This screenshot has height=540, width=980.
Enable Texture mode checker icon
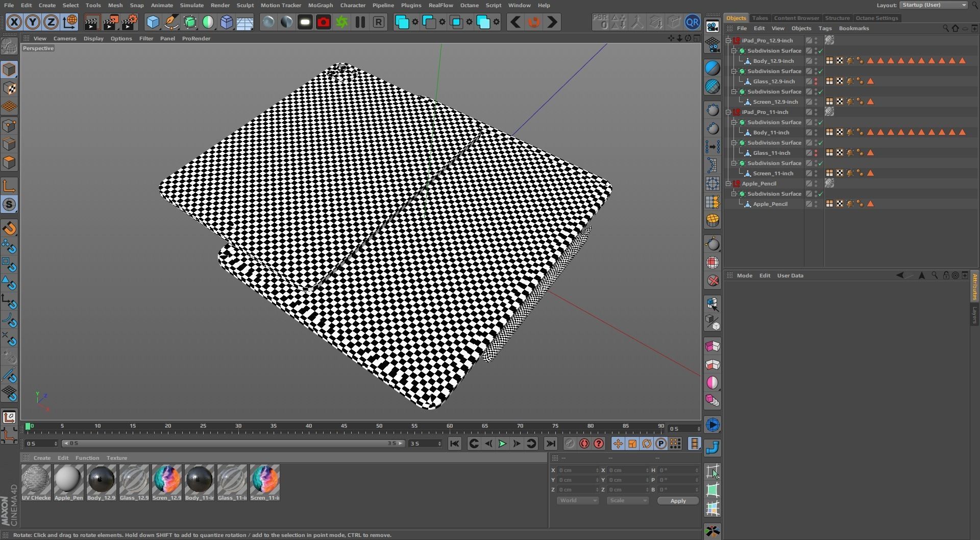[x=9, y=88]
